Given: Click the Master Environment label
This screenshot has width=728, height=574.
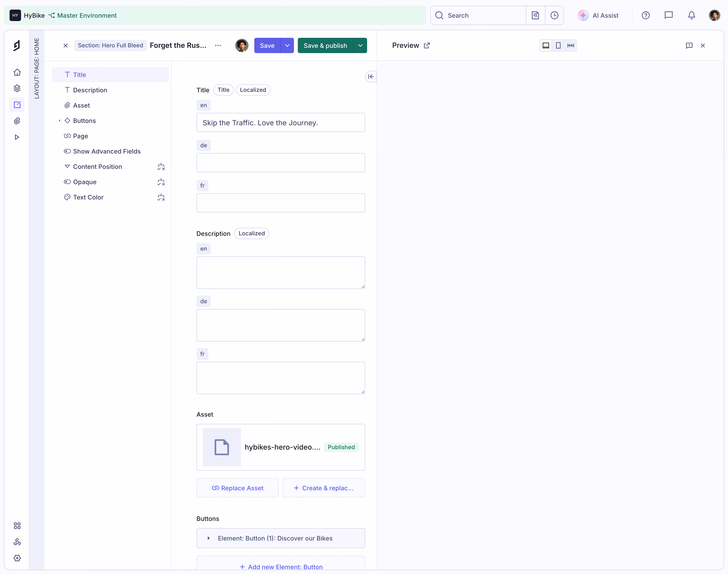Looking at the screenshot, I should pyautogui.click(x=87, y=16).
